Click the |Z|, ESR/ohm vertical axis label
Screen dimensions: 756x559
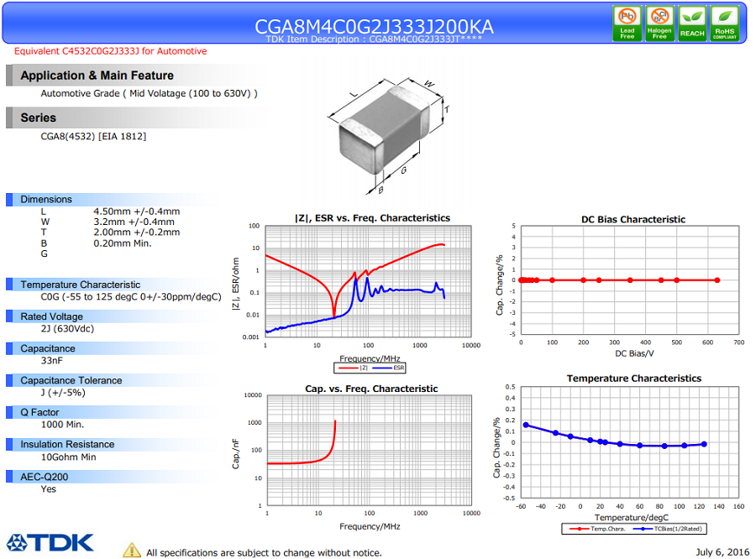[235, 284]
